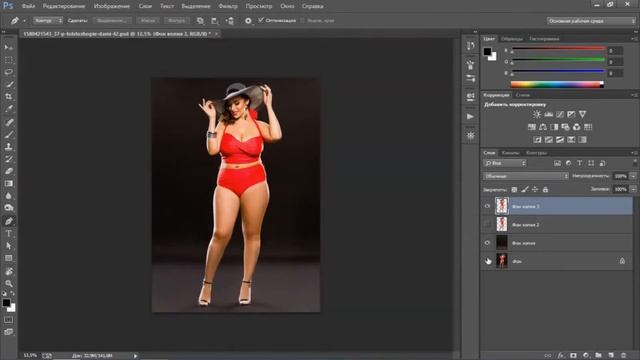
Task: Select the Healing Brush tool
Action: (x=8, y=122)
